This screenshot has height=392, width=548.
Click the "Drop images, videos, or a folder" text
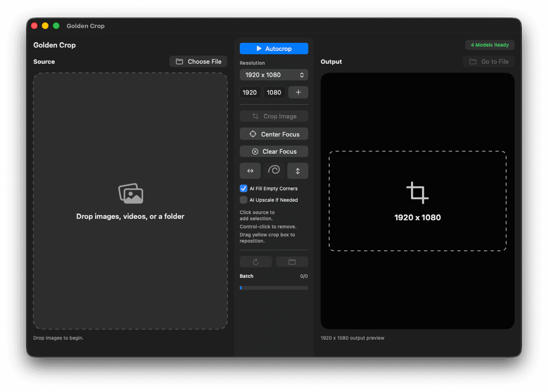pyautogui.click(x=130, y=216)
